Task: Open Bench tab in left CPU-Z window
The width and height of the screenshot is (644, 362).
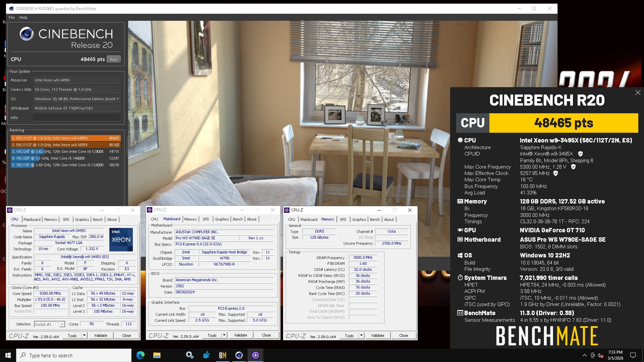Action: [x=98, y=220]
